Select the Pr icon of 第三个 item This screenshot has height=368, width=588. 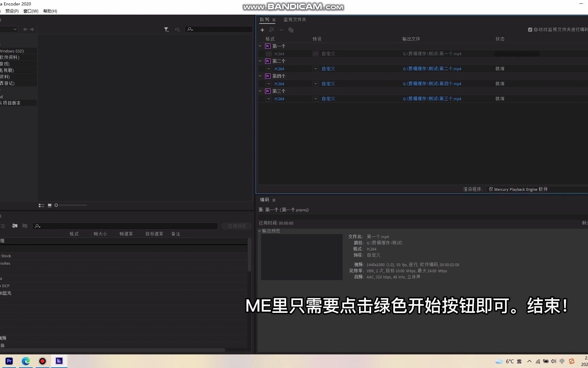coord(268,91)
